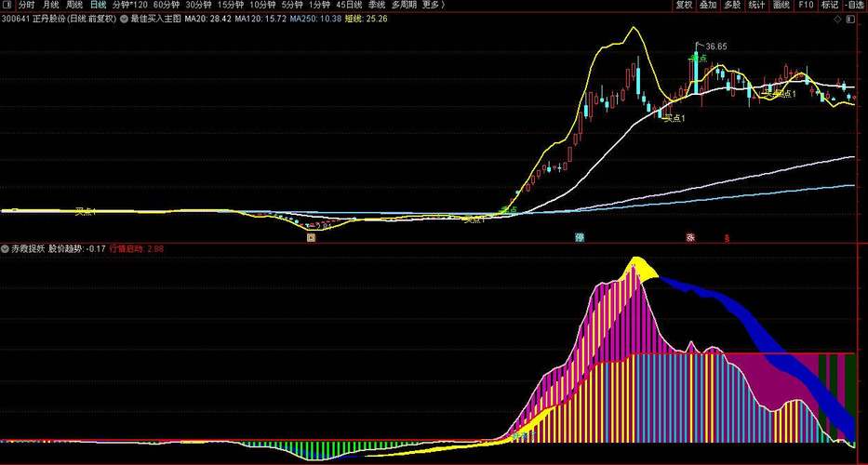The width and height of the screenshot is (868, 465).
Task: Click the cyan 涨 marker on the time axis
Action: (580, 237)
